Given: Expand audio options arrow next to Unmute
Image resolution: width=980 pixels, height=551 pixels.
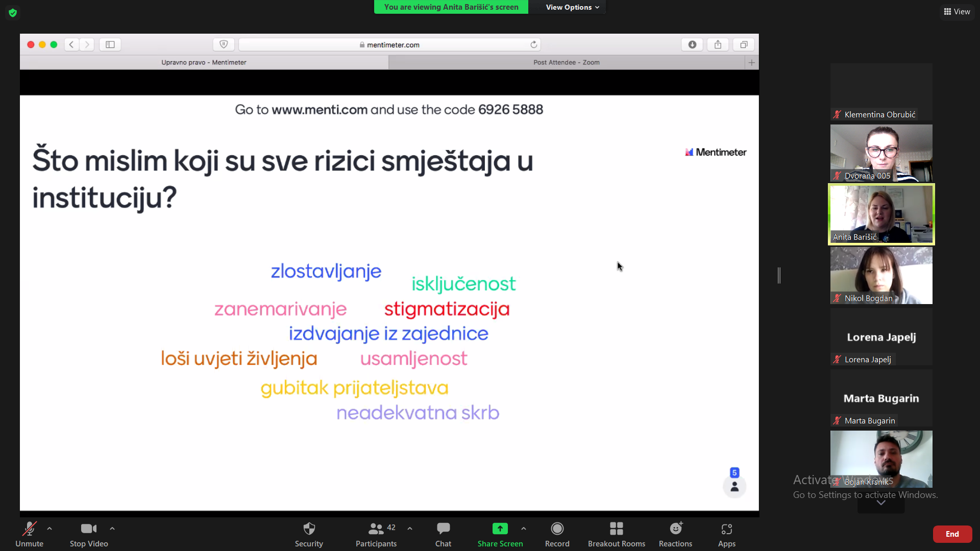Looking at the screenshot, I should (x=50, y=529).
